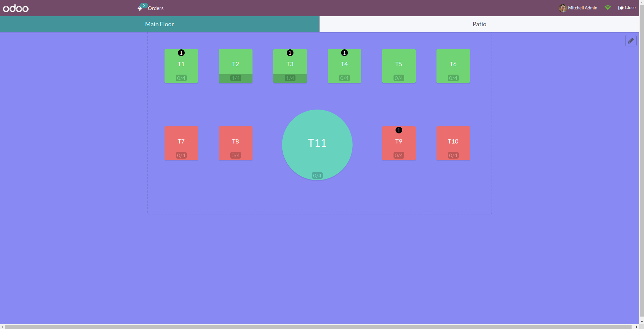This screenshot has height=329, width=644.
Task: Click the 0/4 seats label on T10
Action: coord(453,155)
